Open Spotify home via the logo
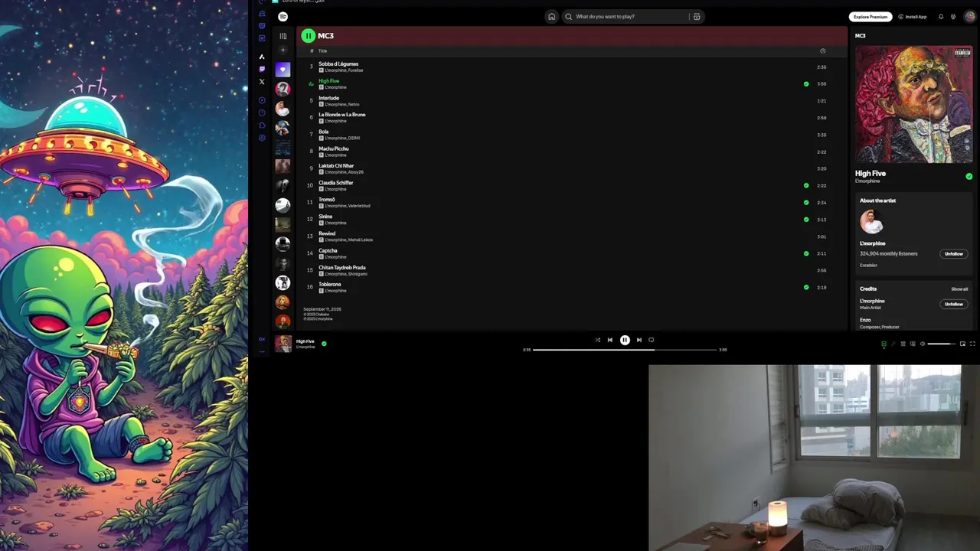This screenshot has height=551, width=980. pos(283,16)
